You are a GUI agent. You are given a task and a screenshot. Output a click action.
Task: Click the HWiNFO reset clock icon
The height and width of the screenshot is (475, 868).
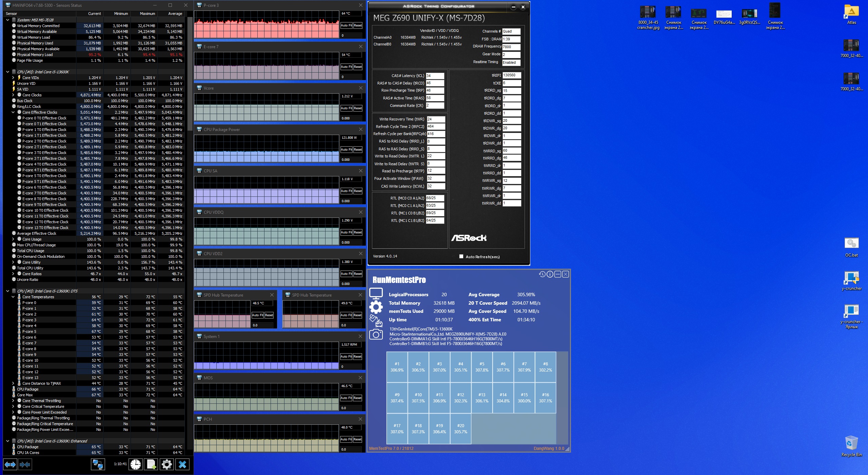tap(136, 464)
